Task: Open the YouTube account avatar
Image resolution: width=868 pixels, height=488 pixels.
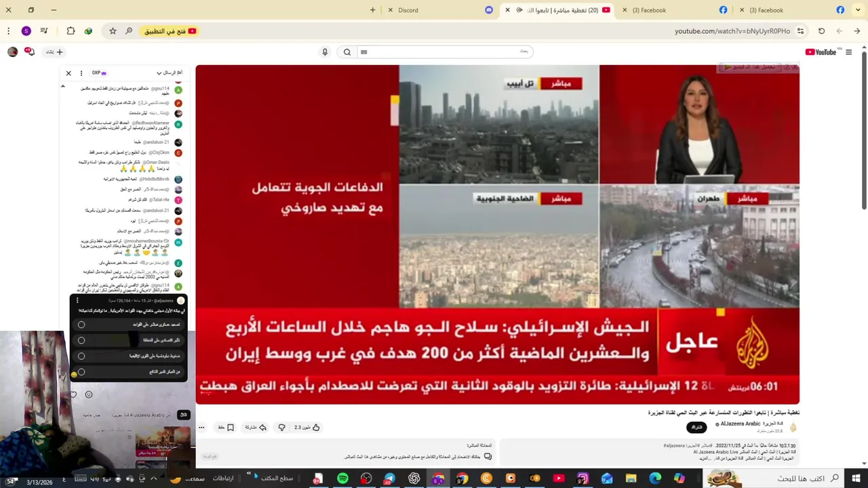Action: point(12,52)
